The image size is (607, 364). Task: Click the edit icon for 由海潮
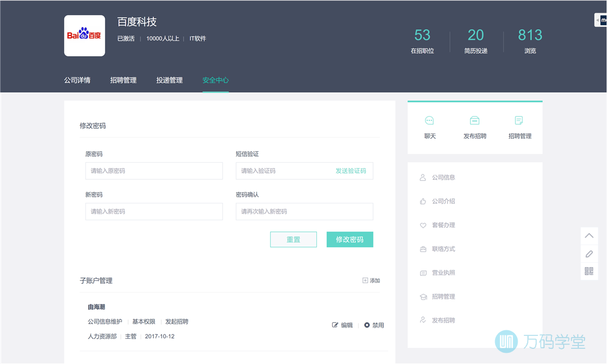335,325
